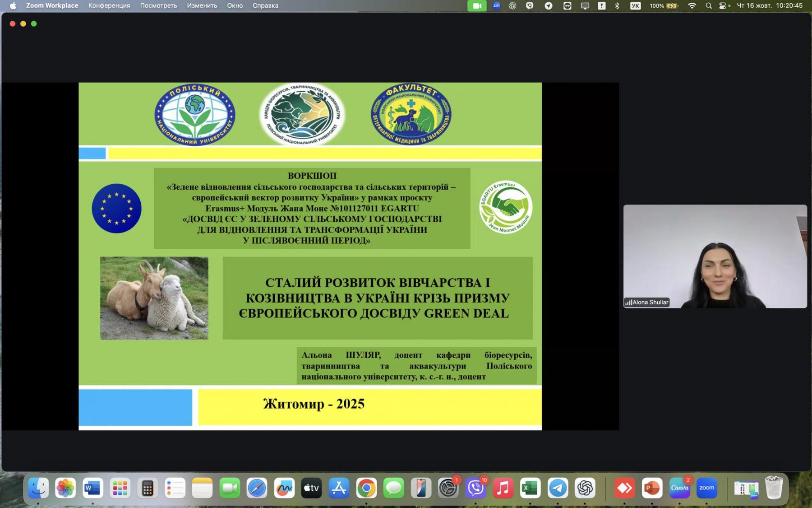This screenshot has width=812, height=508.
Task: Open the Конференция menu
Action: tap(109, 6)
